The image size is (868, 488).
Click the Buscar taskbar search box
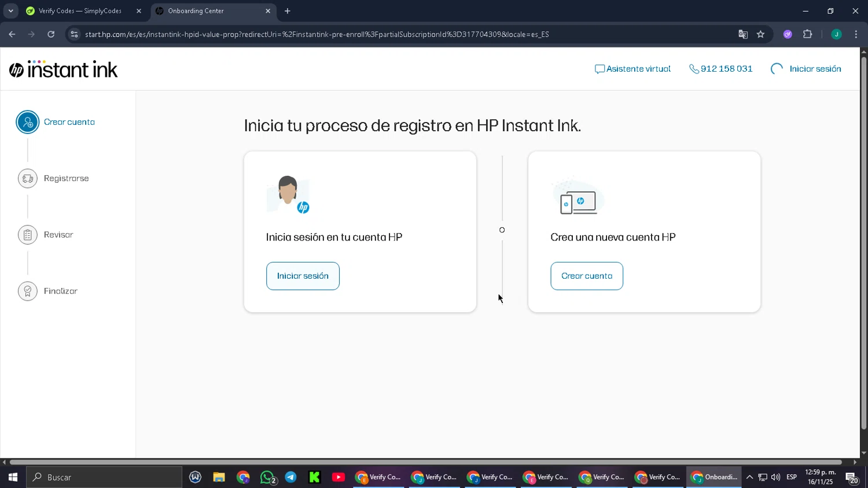[x=104, y=478]
